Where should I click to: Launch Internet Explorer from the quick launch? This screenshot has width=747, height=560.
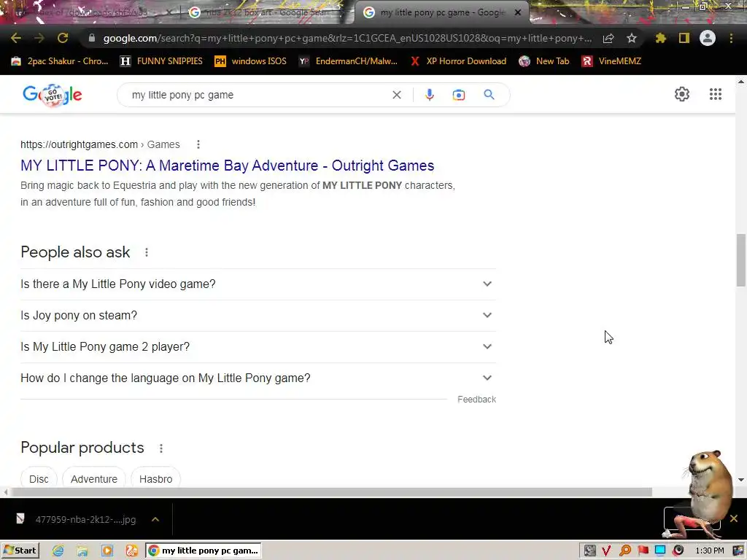[58, 551]
